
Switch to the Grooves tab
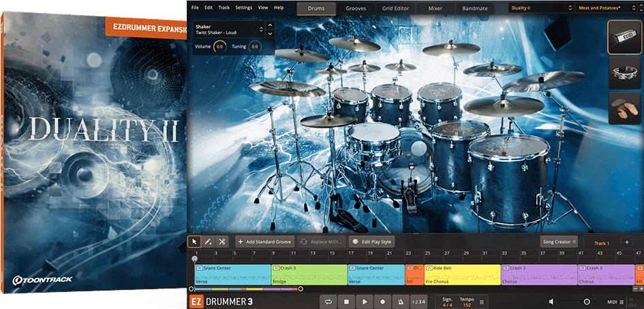[x=355, y=8]
